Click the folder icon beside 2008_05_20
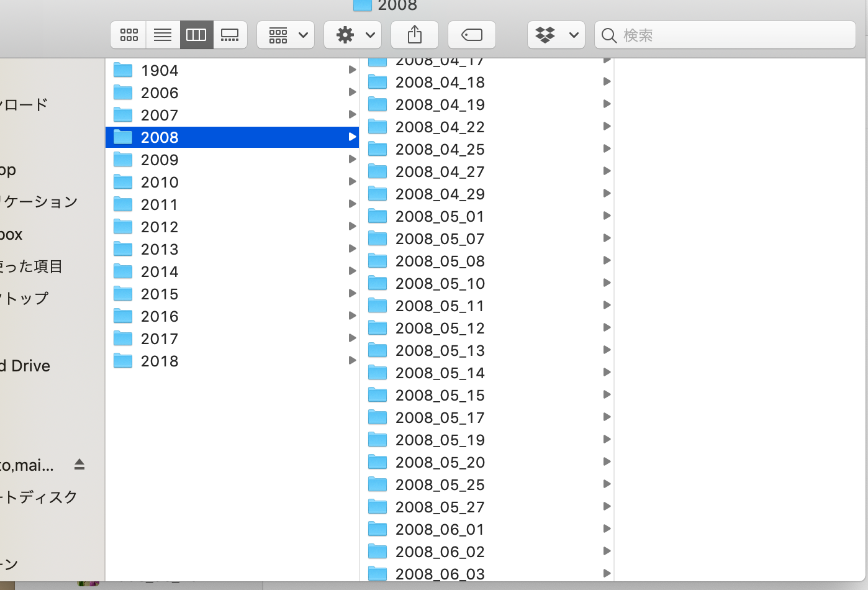Viewport: 868px width, 590px height. (x=377, y=461)
